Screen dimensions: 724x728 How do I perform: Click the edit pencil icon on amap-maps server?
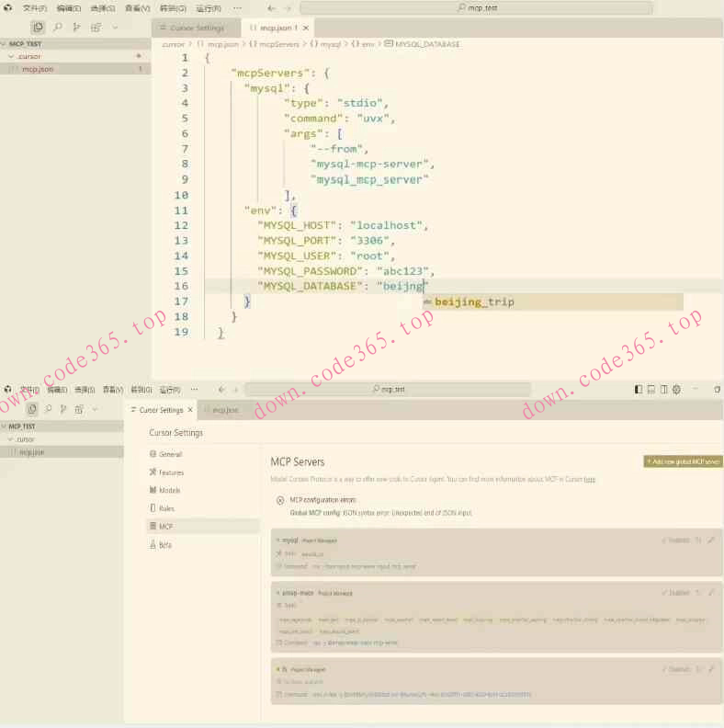click(711, 593)
